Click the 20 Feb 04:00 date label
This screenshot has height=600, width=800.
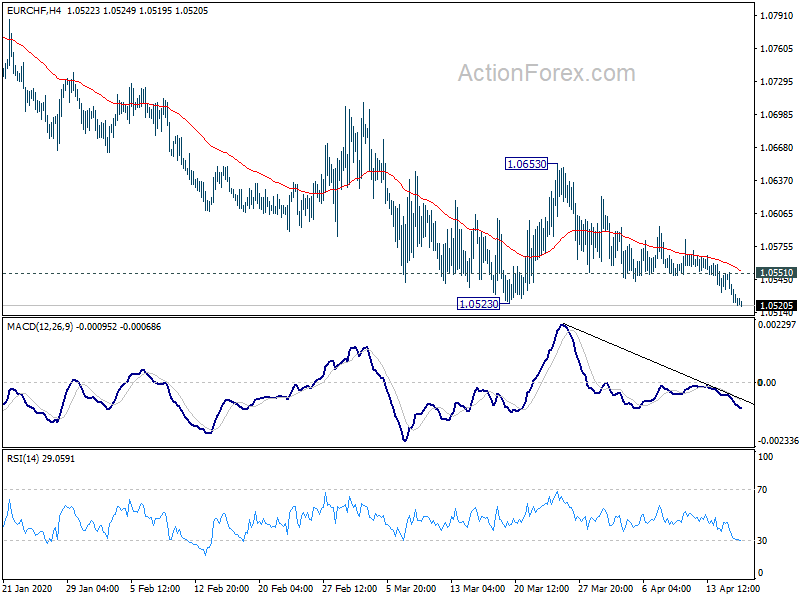coord(286,588)
